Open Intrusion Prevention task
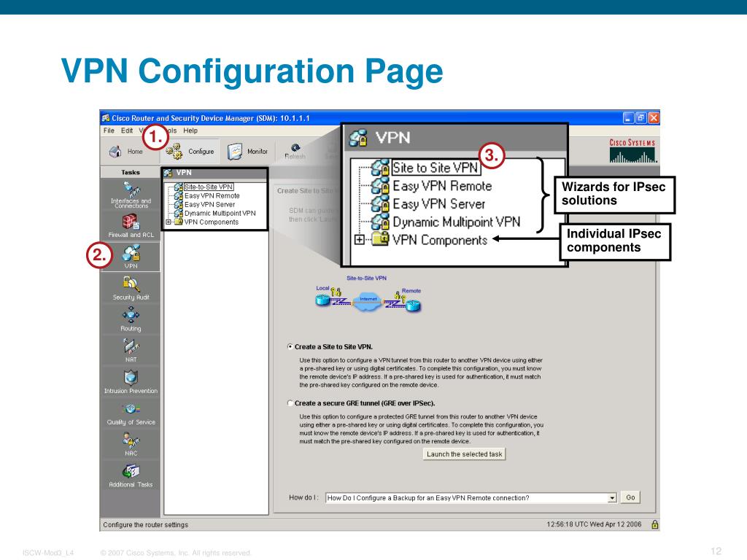Screen dimensions: 747x560 (x=131, y=382)
